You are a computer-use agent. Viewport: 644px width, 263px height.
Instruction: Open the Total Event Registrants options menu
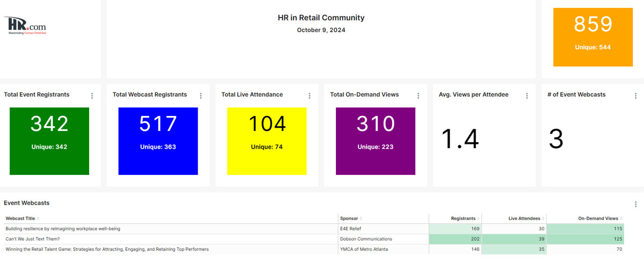point(92,96)
